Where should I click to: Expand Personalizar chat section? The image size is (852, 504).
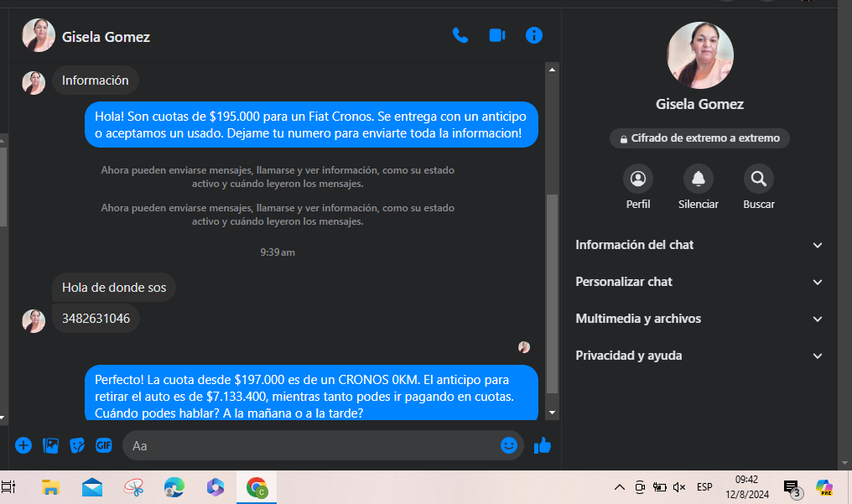click(699, 282)
